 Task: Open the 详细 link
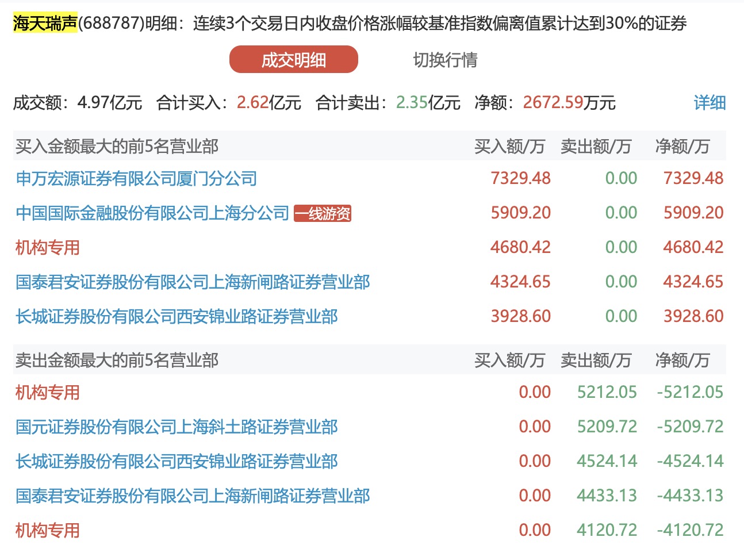click(x=710, y=103)
